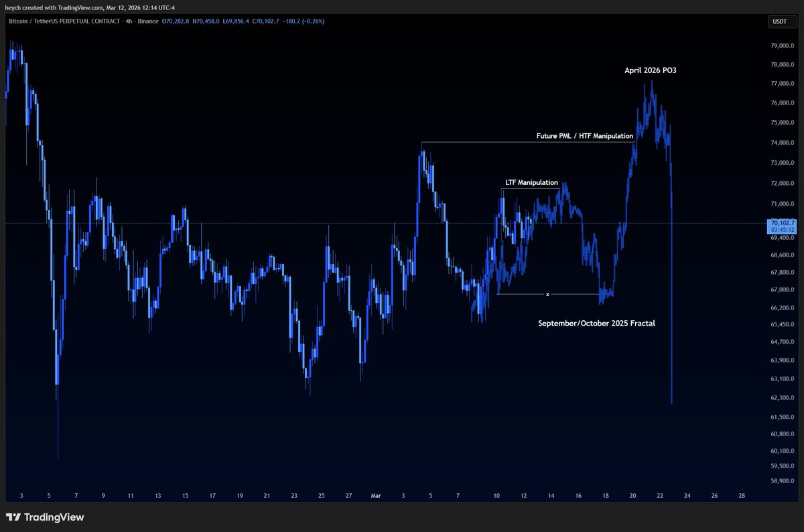Click the 79,000.0 price axis label
The image size is (804, 532).
point(783,46)
